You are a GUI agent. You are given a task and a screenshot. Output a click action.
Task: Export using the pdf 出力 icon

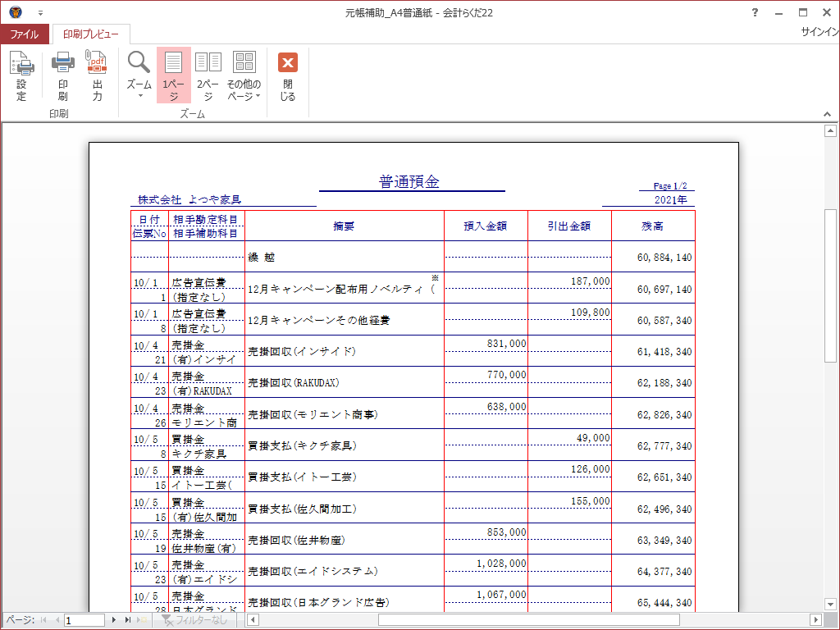point(97,76)
